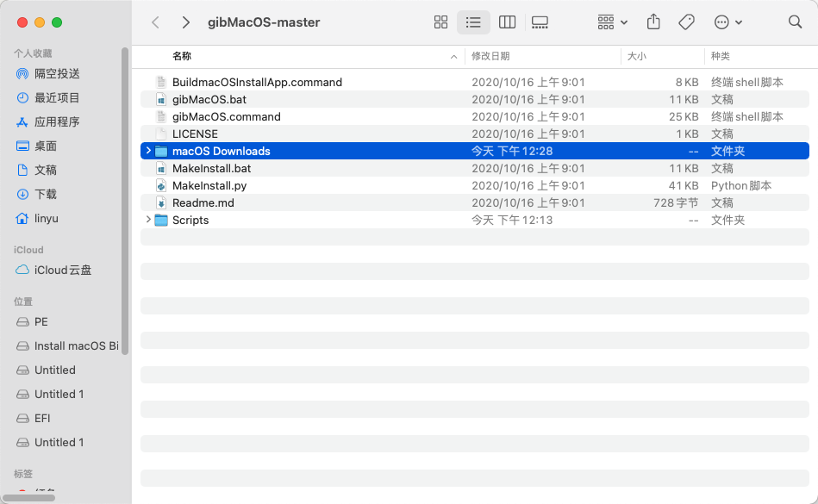Select the gibMacOS.command file
Screen dimensions: 818x504
[226, 116]
